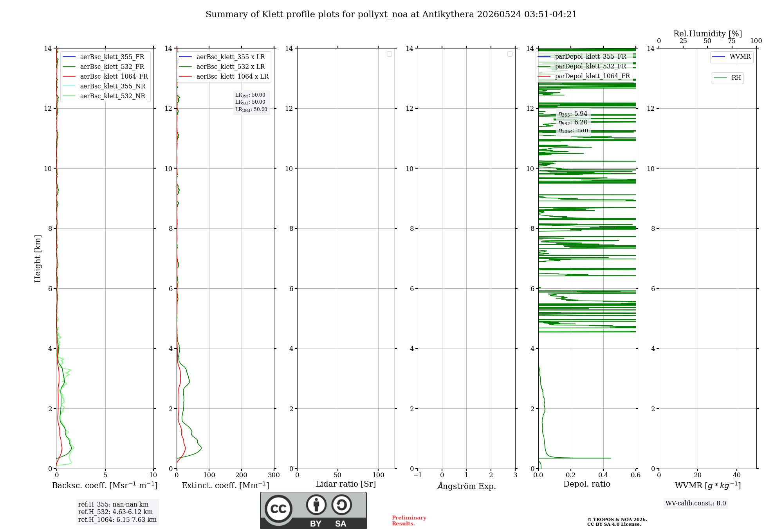Click the Depol. ratio axis label
This screenshot has width=783, height=532.
[587, 484]
